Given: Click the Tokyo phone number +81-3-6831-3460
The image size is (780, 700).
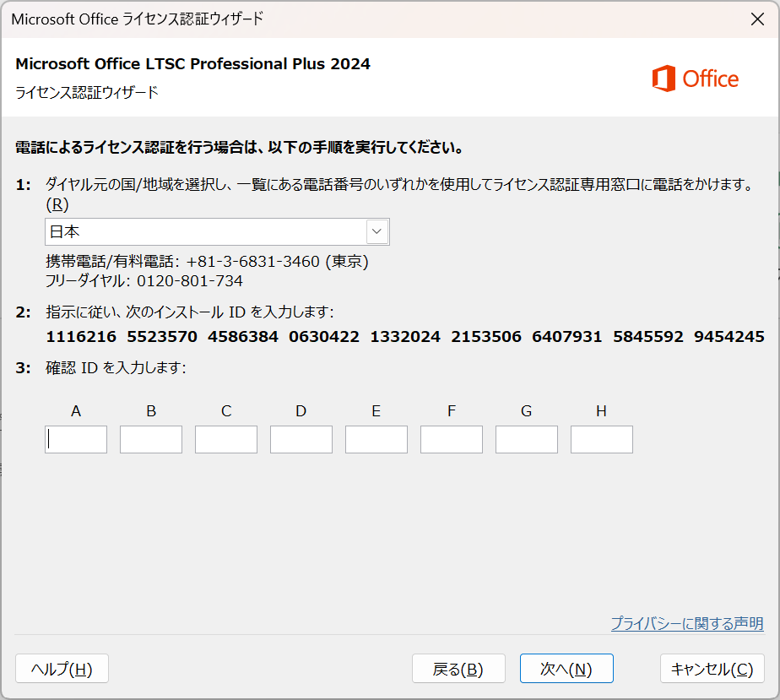Looking at the screenshot, I should click(x=254, y=262).
